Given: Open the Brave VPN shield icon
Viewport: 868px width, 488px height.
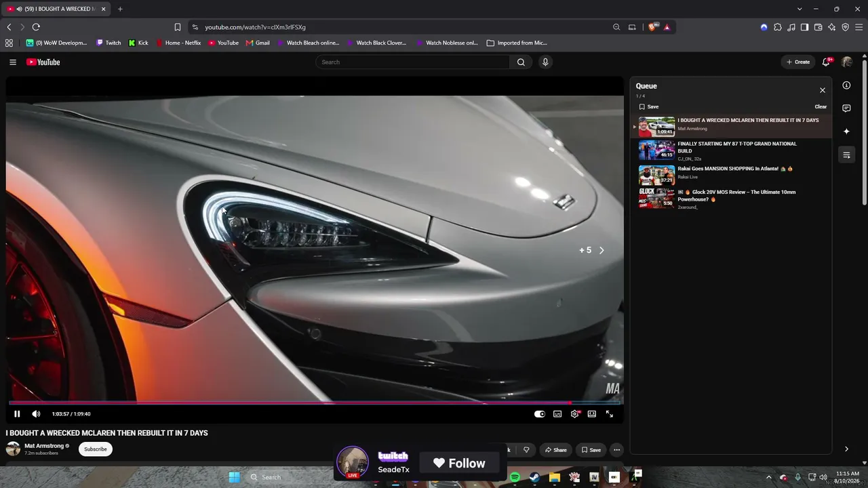Looking at the screenshot, I should tap(845, 27).
